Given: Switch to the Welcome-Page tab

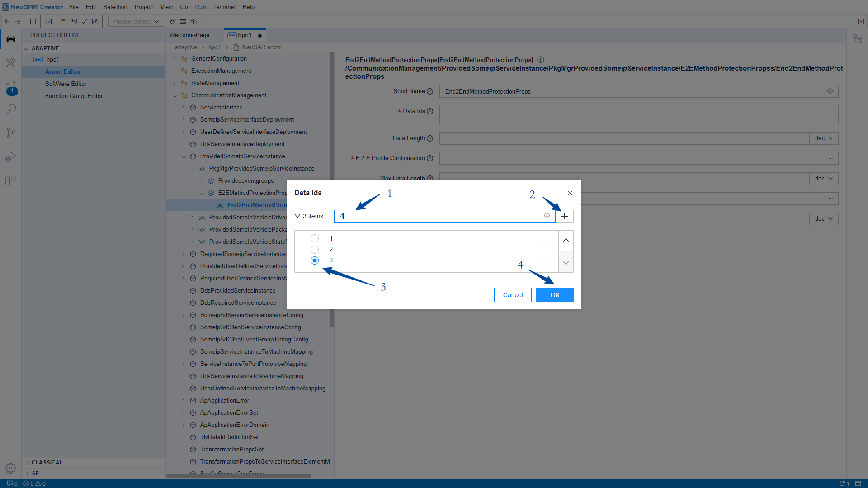Looking at the screenshot, I should (189, 35).
